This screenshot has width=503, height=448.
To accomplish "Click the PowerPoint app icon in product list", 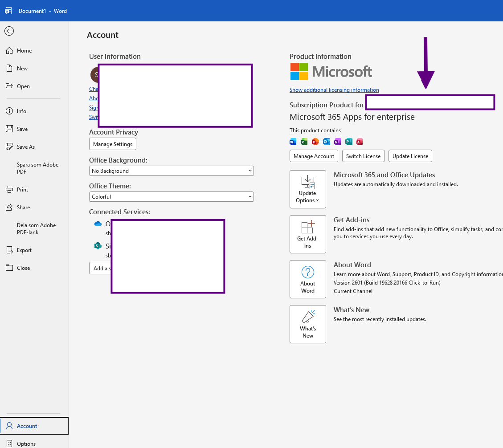I will click(x=315, y=142).
